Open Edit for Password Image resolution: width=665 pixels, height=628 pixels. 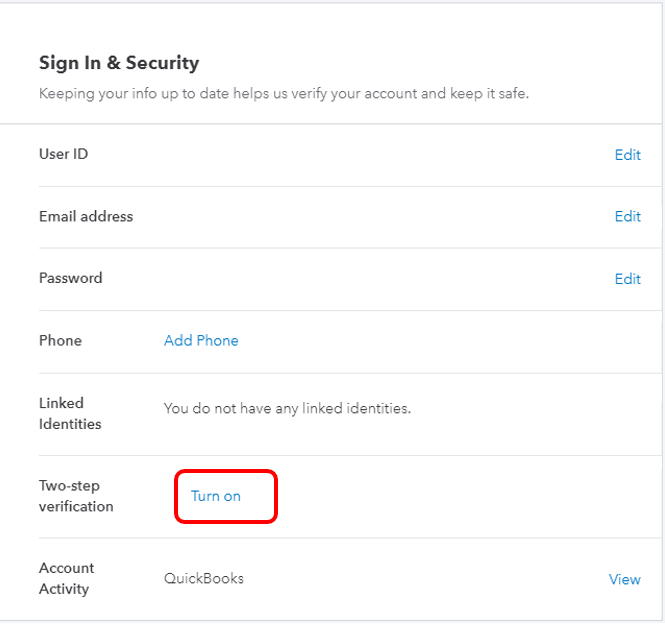(x=627, y=279)
